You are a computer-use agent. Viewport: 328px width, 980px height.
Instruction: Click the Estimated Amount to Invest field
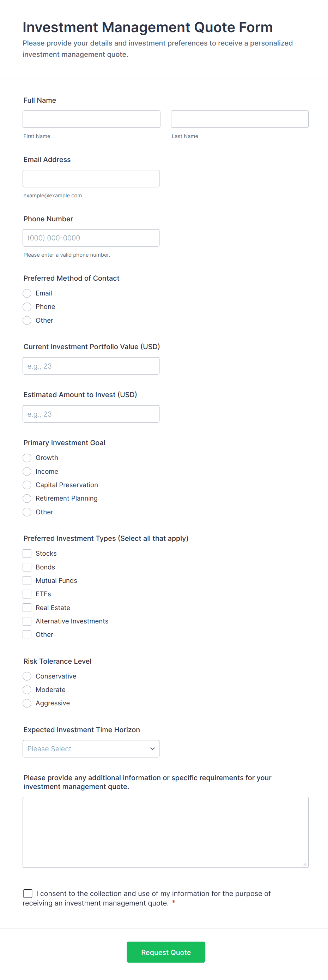pyautogui.click(x=91, y=414)
